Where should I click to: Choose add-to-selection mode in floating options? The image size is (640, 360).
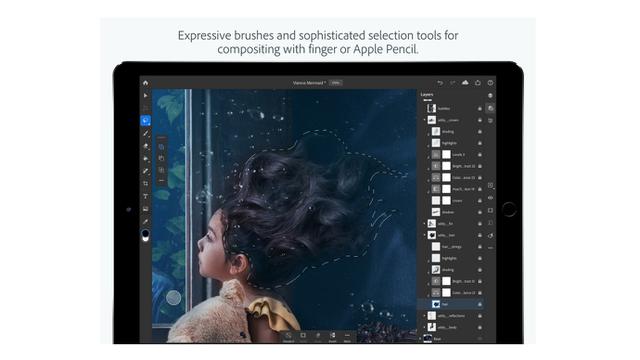(x=162, y=158)
